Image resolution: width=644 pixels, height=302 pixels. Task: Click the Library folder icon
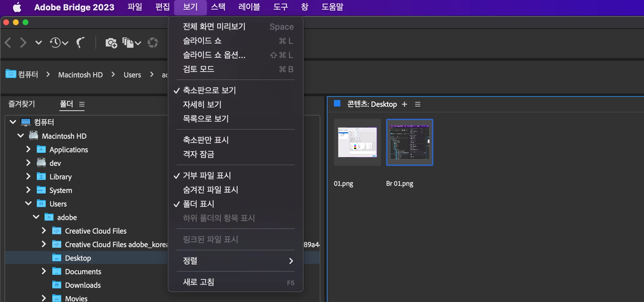pos(41,176)
